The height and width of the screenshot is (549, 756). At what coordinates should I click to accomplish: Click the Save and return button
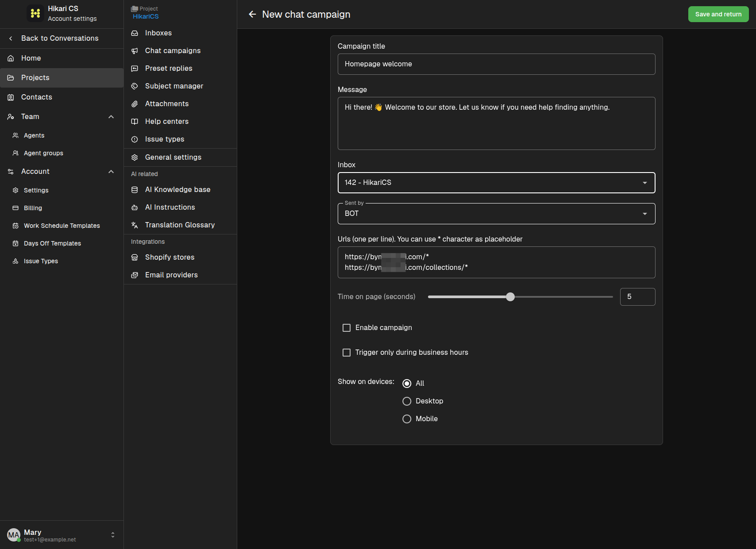pyautogui.click(x=718, y=14)
